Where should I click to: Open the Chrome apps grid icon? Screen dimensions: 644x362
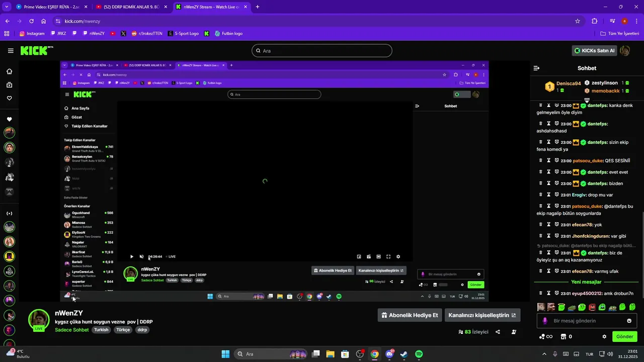[7, 34]
